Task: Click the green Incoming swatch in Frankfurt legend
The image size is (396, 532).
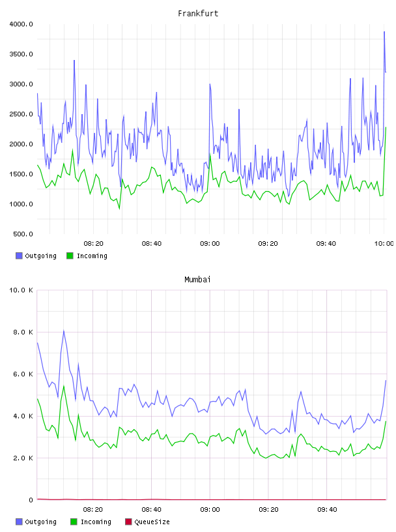Action: [x=70, y=256]
